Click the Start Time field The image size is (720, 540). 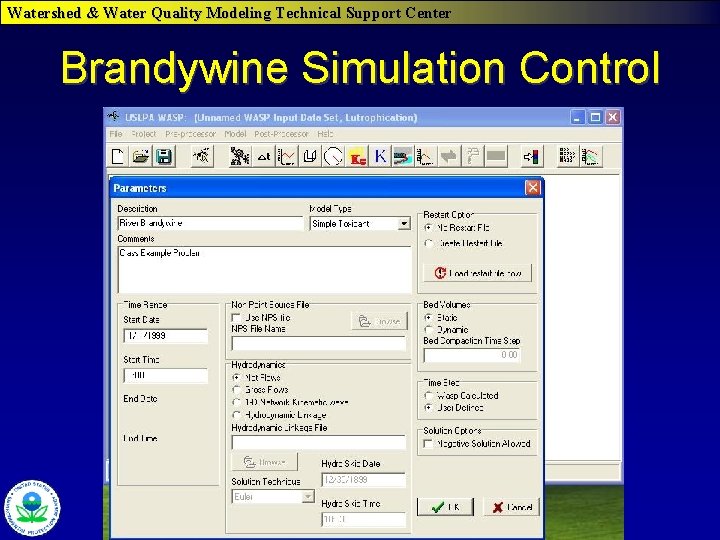coord(165,376)
